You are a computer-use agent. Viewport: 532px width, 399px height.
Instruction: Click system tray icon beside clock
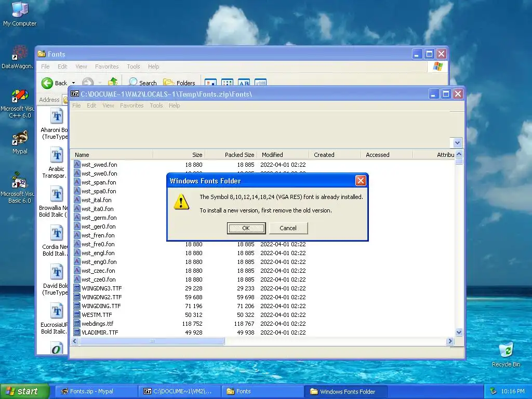pyautogui.click(x=493, y=391)
